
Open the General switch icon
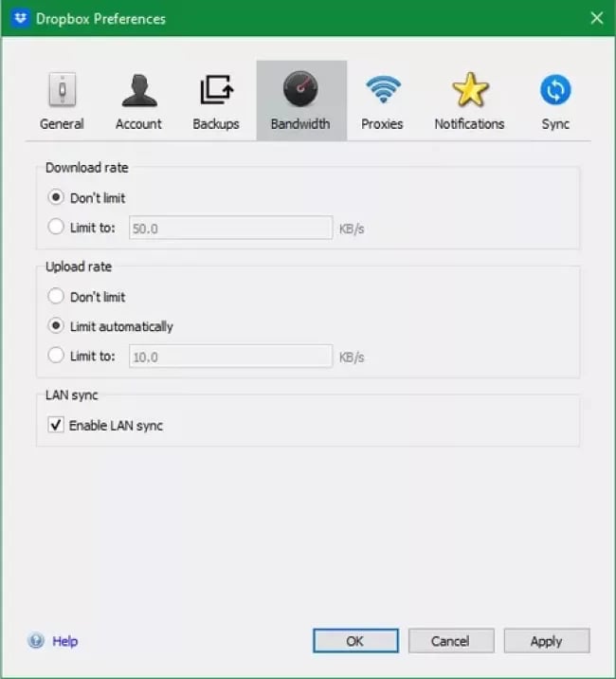[63, 90]
